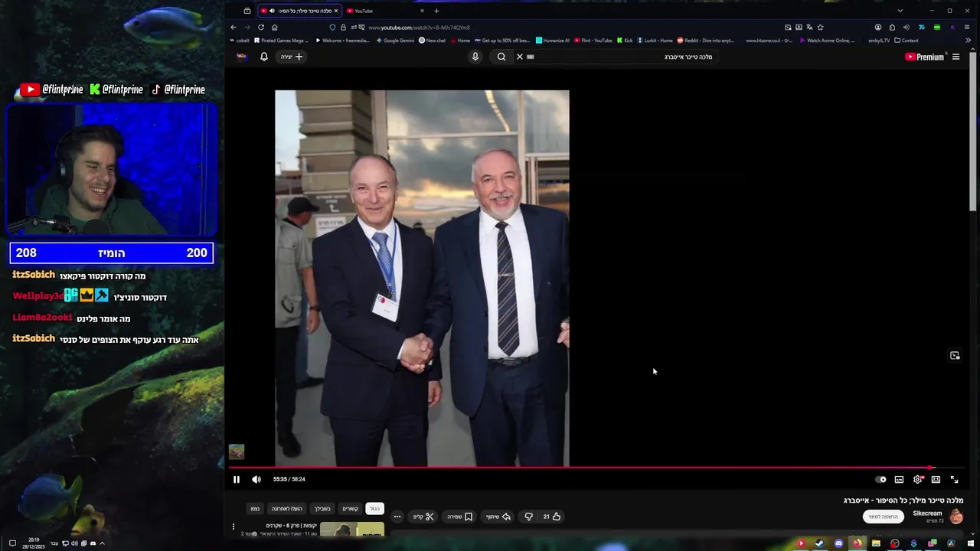Open File Explorer from the taskbar
This screenshot has height=551, width=980.
coord(876,543)
